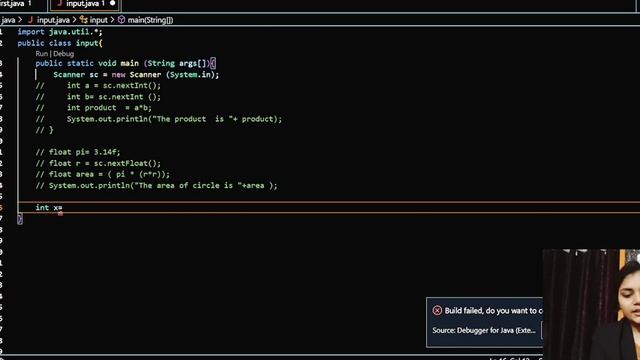Switch to the input.java editor tab
This screenshot has width=640, height=360.
pos(85,4)
